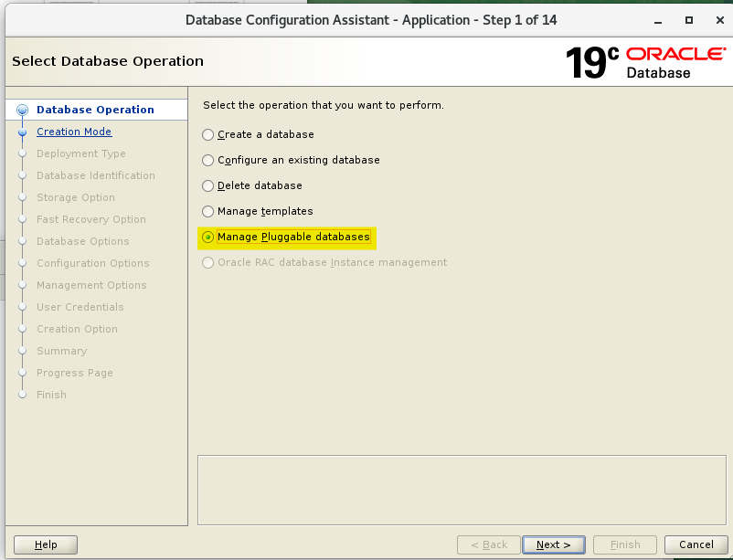Screen dimensions: 733x560
Task: Click the Next button
Action: [554, 544]
